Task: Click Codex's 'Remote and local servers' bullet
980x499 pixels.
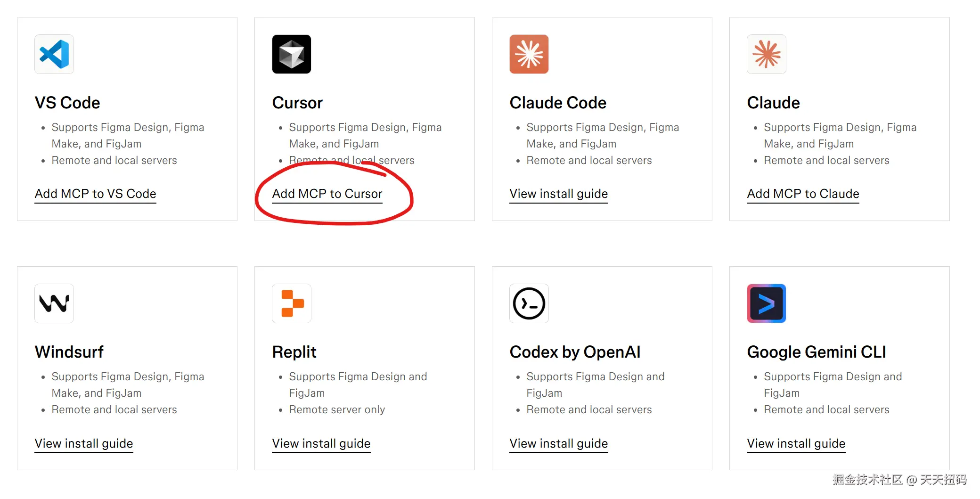Action: click(589, 410)
